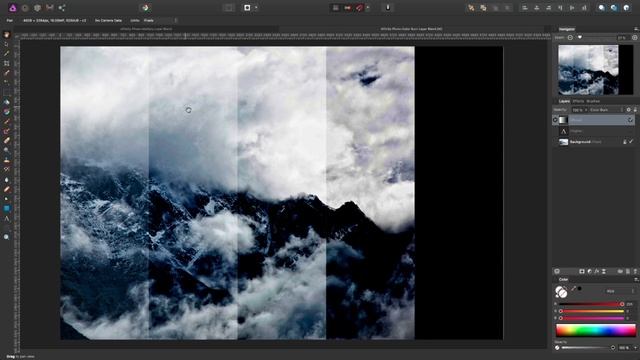Select the Artistic Text tool
Image resolution: width=640 pixels, height=360 pixels.
[7, 218]
